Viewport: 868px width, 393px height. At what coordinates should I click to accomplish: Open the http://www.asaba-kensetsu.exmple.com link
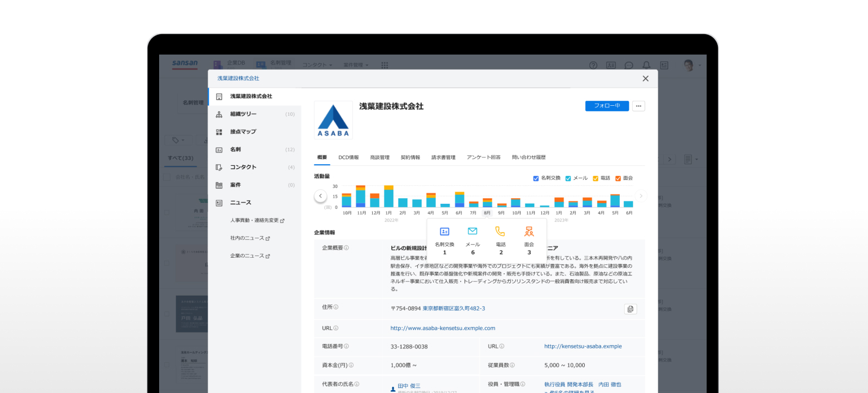pos(443,328)
